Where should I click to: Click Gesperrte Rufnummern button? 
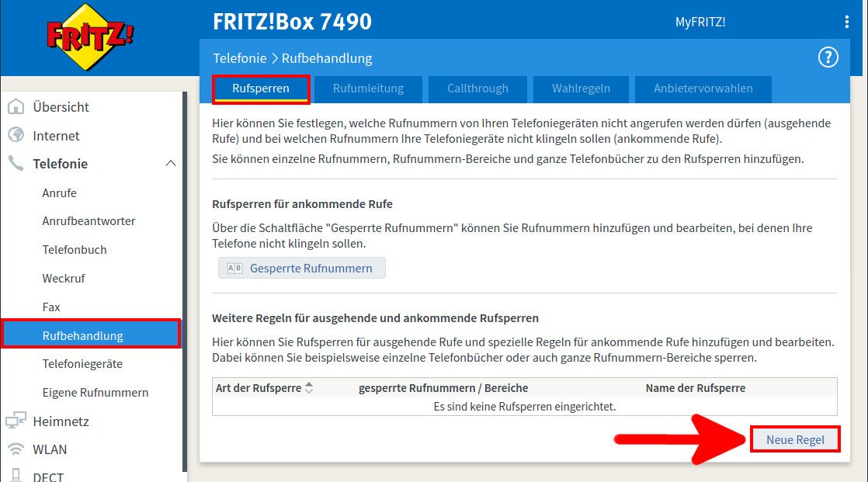point(302,268)
